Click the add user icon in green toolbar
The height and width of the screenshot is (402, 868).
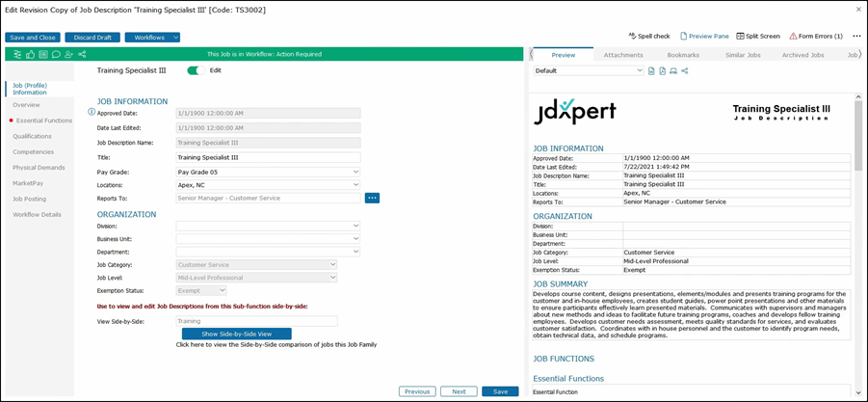tap(68, 54)
